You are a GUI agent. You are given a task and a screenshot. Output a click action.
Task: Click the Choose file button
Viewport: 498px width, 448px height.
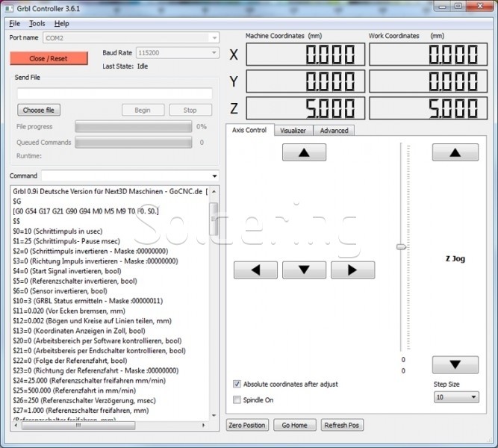[38, 110]
